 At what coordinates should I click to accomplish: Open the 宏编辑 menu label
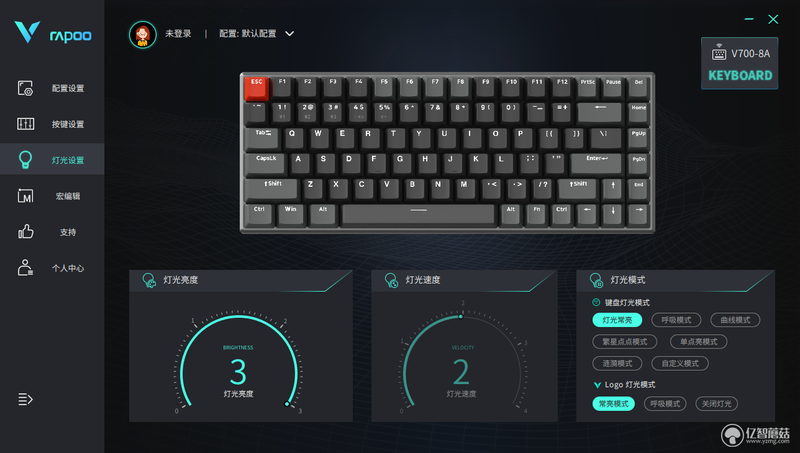coord(68,196)
